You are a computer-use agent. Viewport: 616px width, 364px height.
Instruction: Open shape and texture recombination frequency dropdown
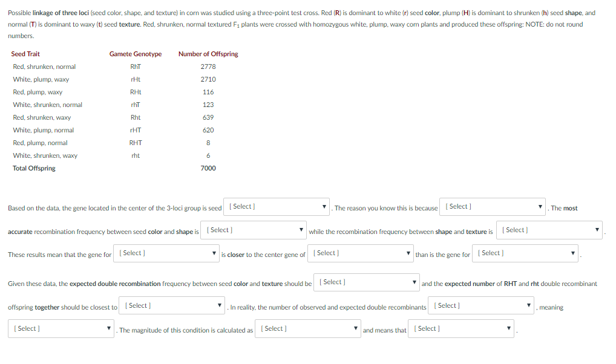pos(549,230)
